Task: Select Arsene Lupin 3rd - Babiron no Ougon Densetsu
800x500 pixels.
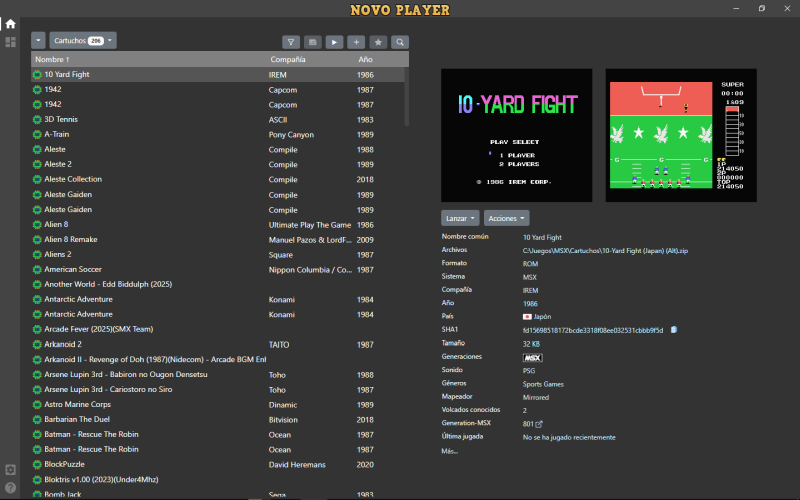Action: pyautogui.click(x=218, y=374)
